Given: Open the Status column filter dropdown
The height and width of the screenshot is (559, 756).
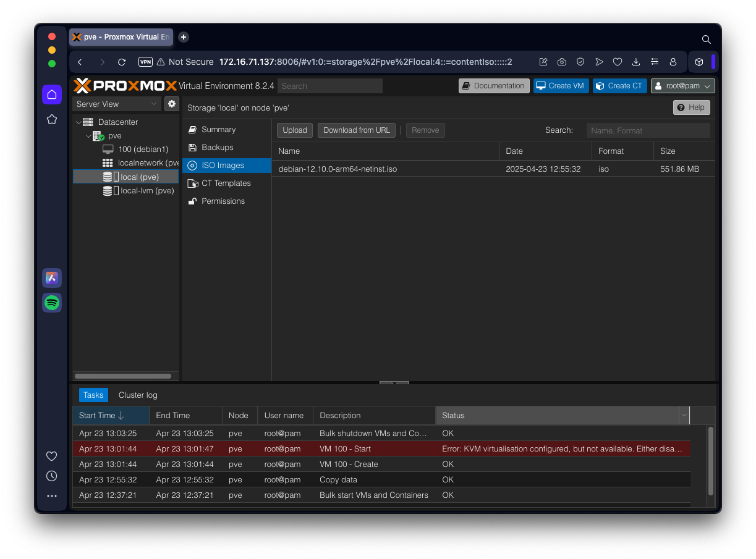Looking at the screenshot, I should [x=684, y=416].
